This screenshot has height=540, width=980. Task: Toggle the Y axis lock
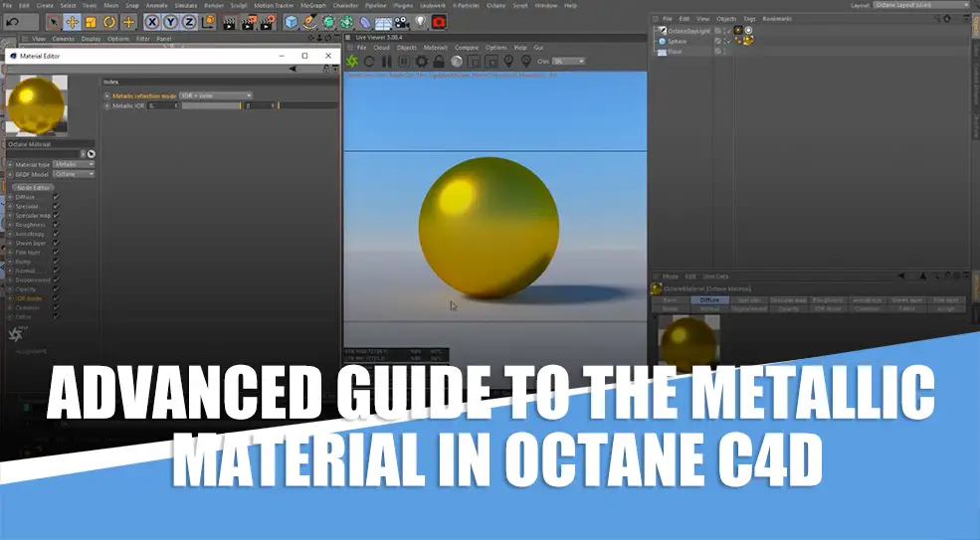point(170,23)
